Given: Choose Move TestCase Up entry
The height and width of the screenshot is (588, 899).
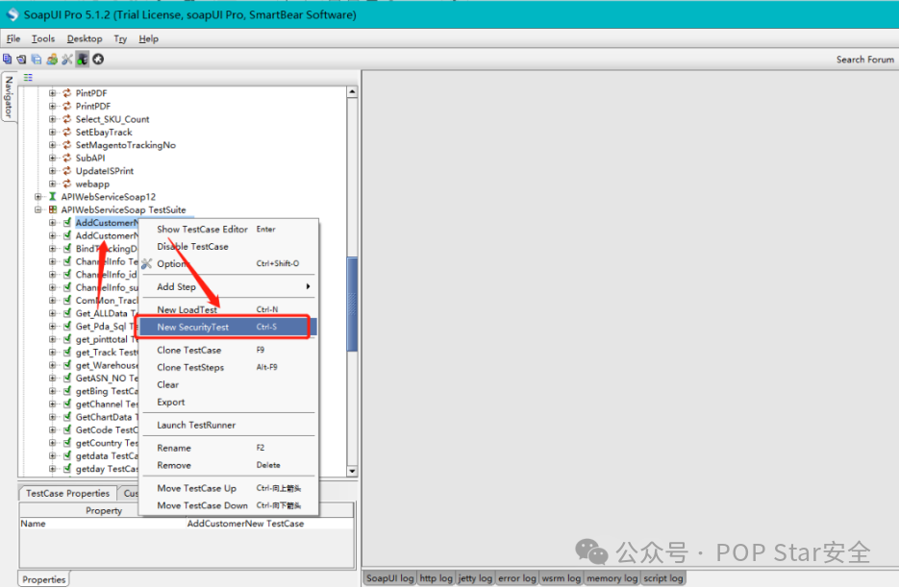Looking at the screenshot, I should (228, 488).
